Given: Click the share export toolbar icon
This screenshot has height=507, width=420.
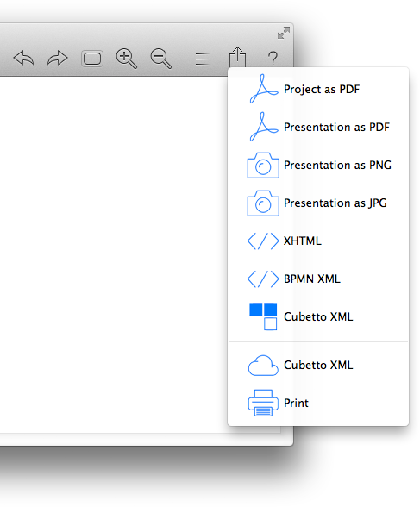Looking at the screenshot, I should tap(238, 57).
